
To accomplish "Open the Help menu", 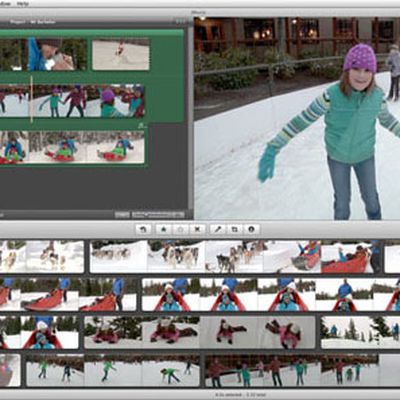I will [23, 4].
